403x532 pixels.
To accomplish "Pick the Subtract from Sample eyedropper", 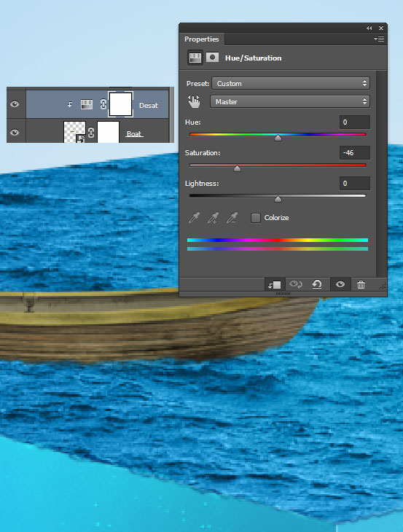I will (232, 218).
